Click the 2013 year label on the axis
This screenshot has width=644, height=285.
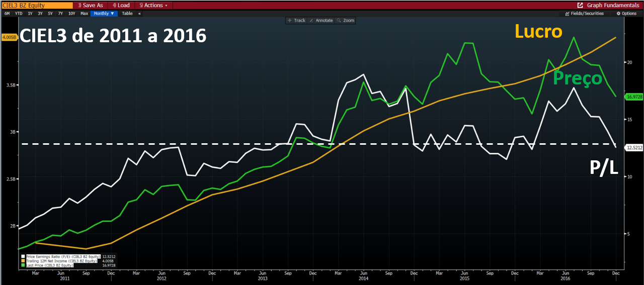[x=262, y=278]
